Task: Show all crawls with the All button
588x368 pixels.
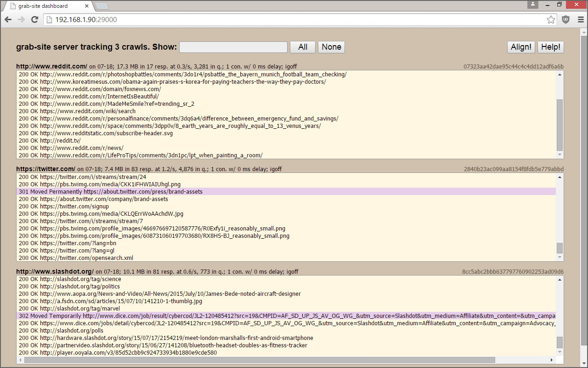Action: point(302,46)
